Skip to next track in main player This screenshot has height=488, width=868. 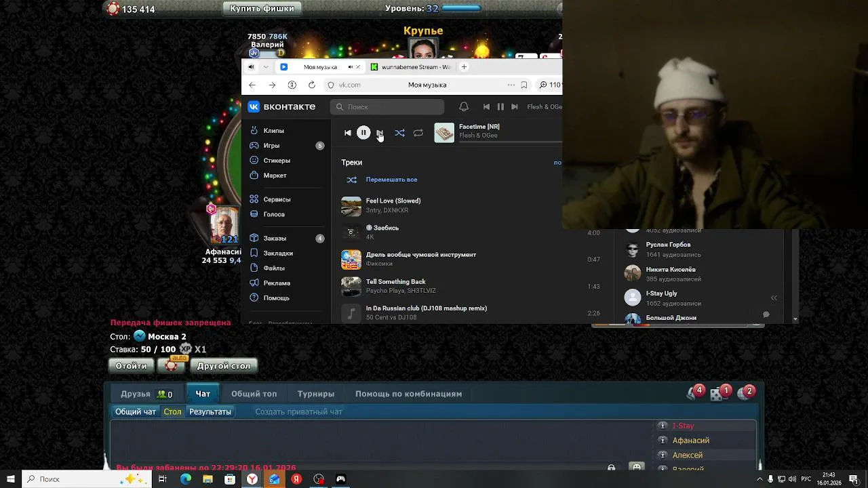point(380,133)
